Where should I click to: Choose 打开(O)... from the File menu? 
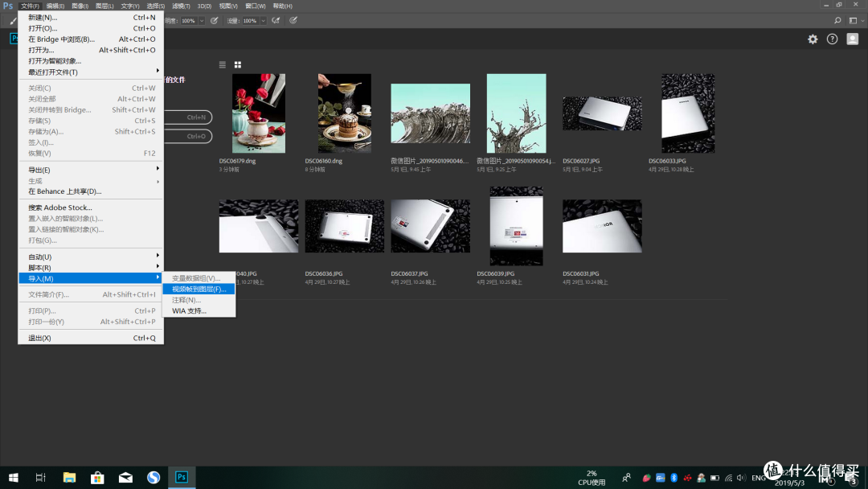coord(92,28)
